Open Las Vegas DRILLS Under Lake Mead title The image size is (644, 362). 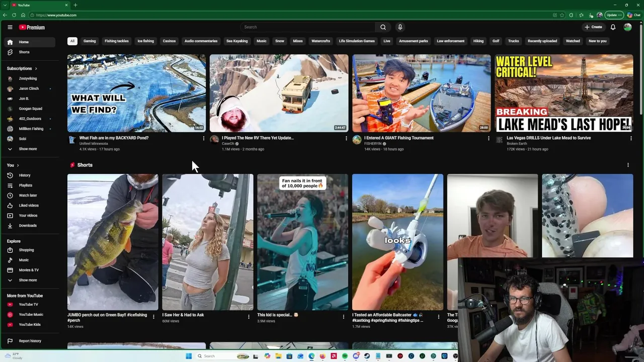click(548, 138)
